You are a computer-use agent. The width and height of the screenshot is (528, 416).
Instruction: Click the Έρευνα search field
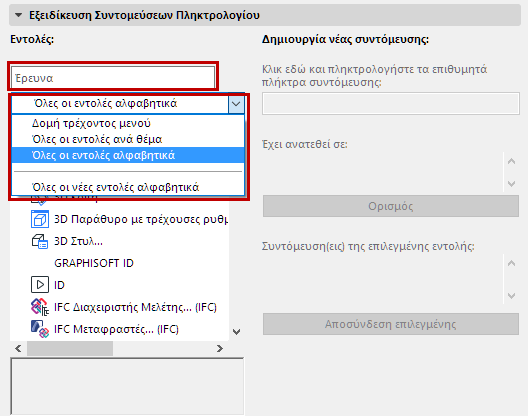tap(113, 78)
